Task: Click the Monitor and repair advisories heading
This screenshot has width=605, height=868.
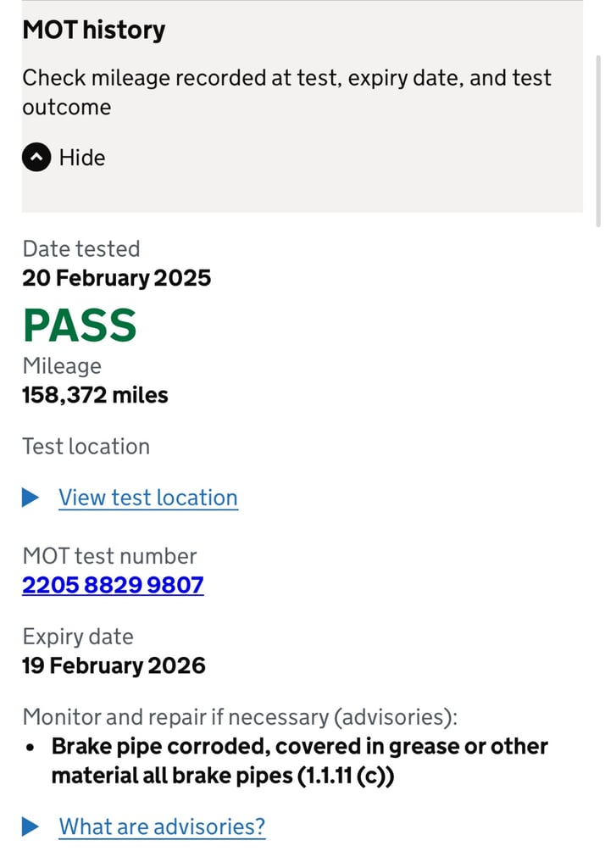Action: 240,717
